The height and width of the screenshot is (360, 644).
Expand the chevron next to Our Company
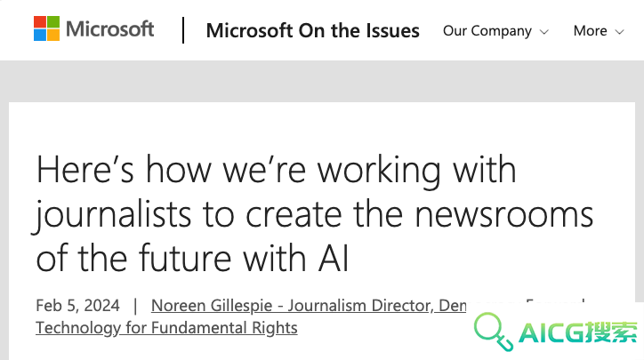(544, 32)
